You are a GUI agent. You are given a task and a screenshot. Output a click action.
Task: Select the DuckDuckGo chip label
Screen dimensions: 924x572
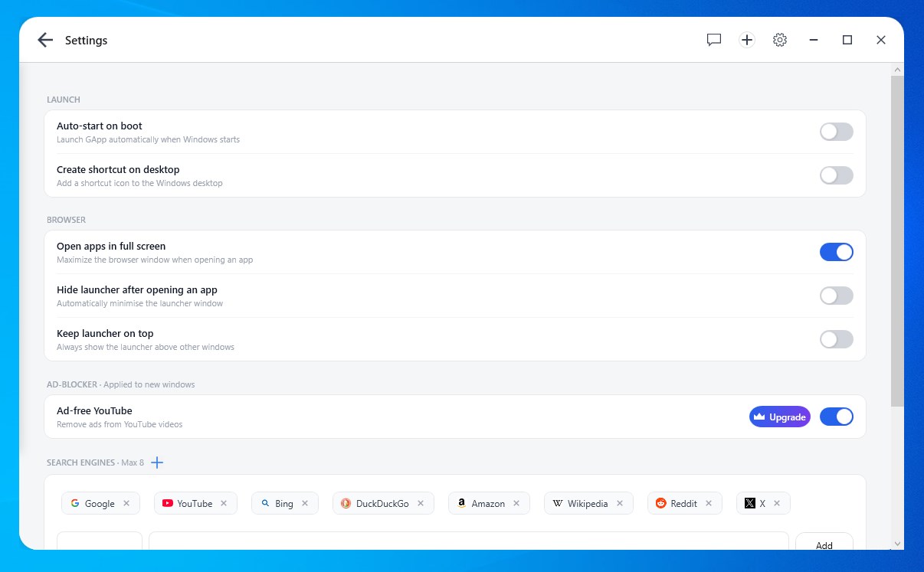point(382,504)
